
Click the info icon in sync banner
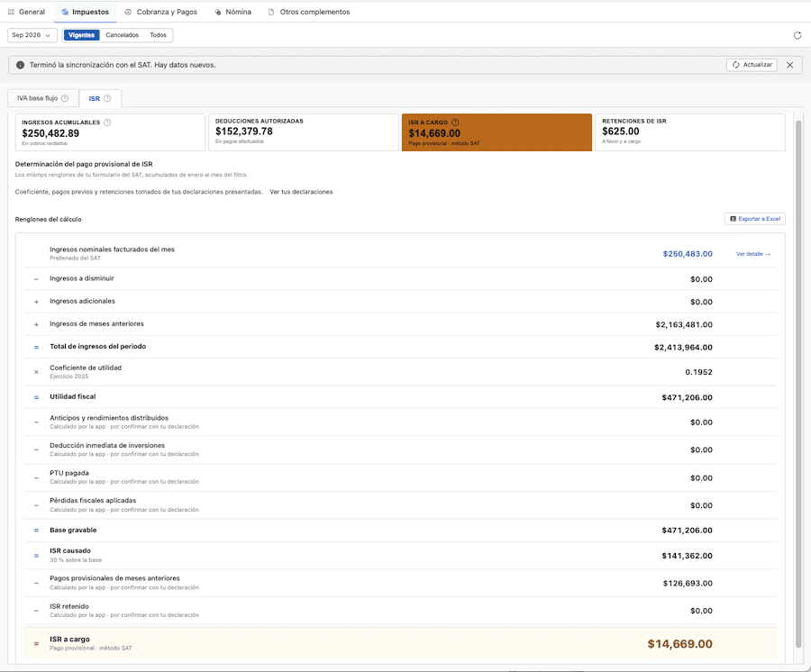[x=20, y=65]
